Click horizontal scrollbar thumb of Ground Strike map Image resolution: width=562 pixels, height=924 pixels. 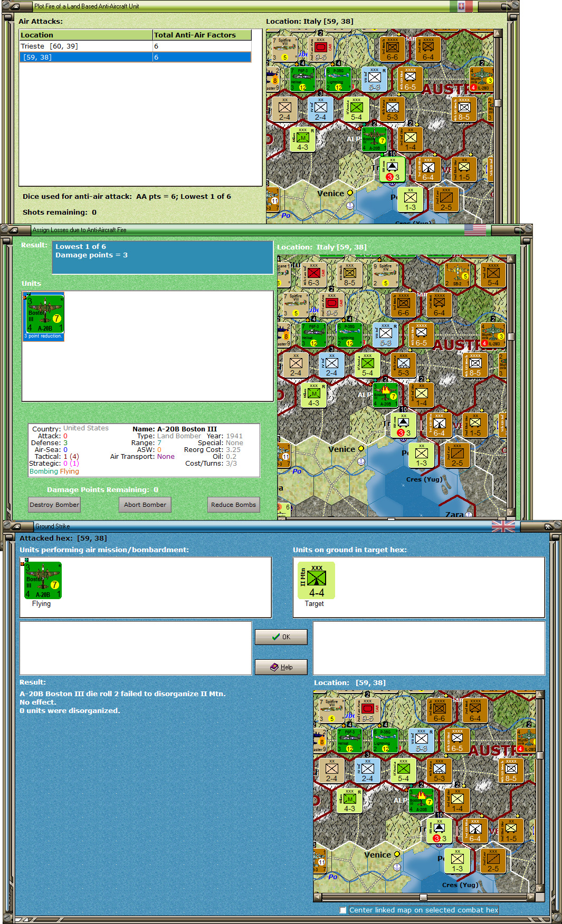point(423,897)
